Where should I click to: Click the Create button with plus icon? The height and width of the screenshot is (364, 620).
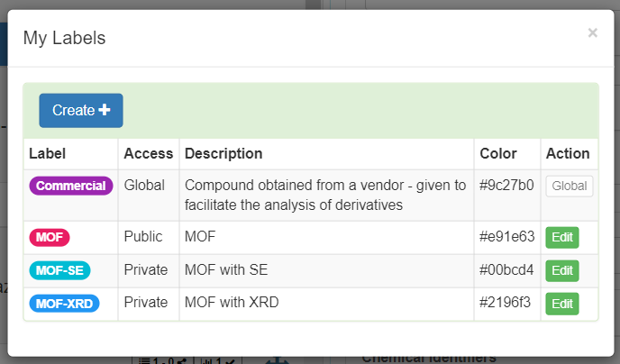81,110
